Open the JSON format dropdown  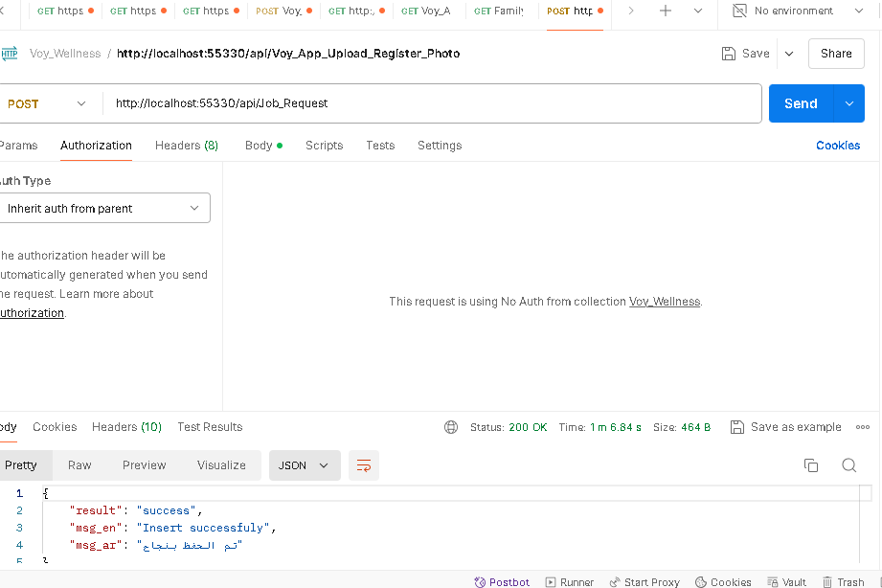pyautogui.click(x=304, y=465)
